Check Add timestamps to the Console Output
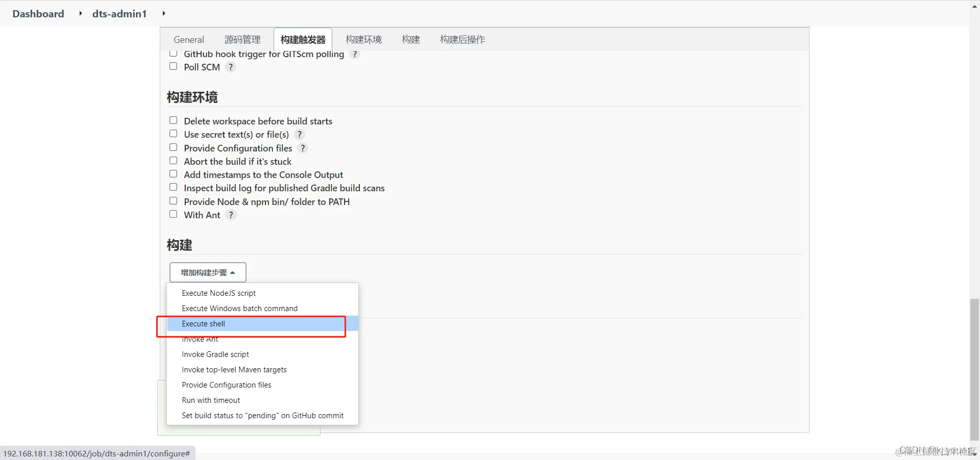The height and width of the screenshot is (460, 980). coord(174,174)
